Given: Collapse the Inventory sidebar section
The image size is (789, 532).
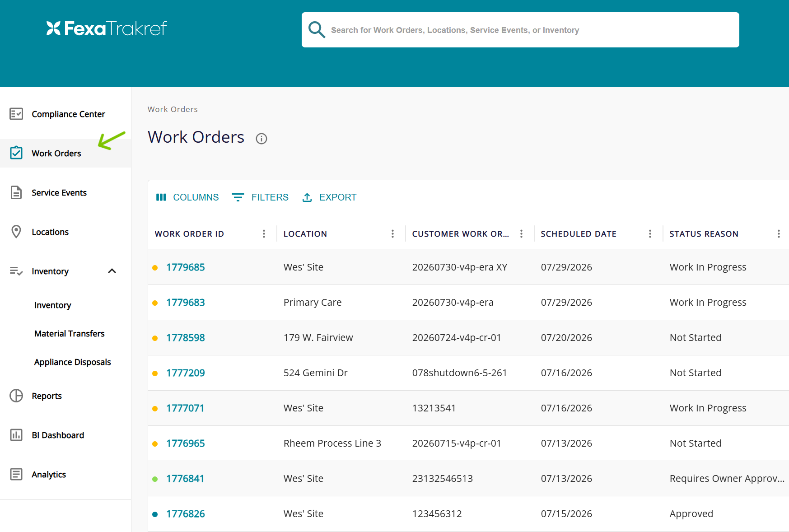Looking at the screenshot, I should [112, 271].
